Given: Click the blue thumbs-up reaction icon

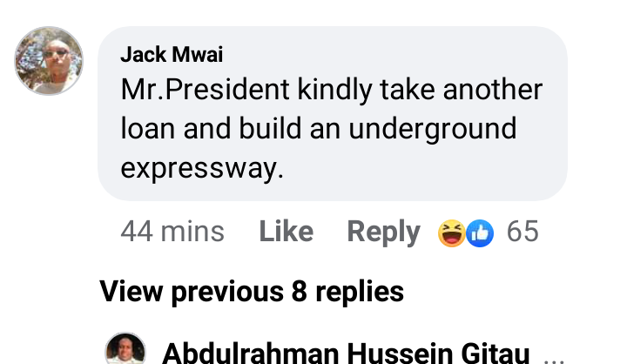Looking at the screenshot, I should click(x=480, y=233).
